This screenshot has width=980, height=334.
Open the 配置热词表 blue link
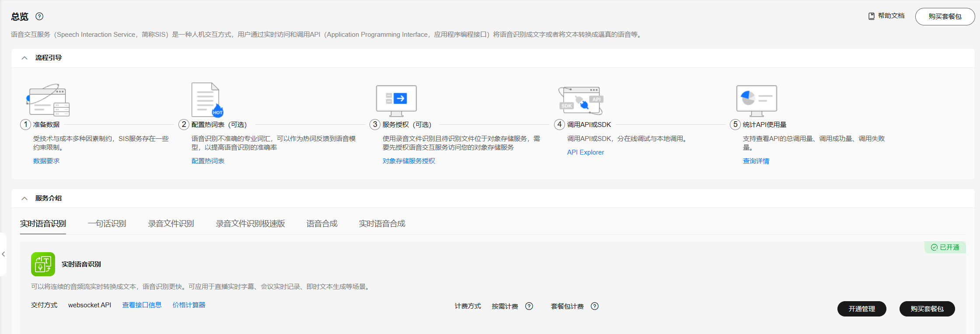click(208, 161)
